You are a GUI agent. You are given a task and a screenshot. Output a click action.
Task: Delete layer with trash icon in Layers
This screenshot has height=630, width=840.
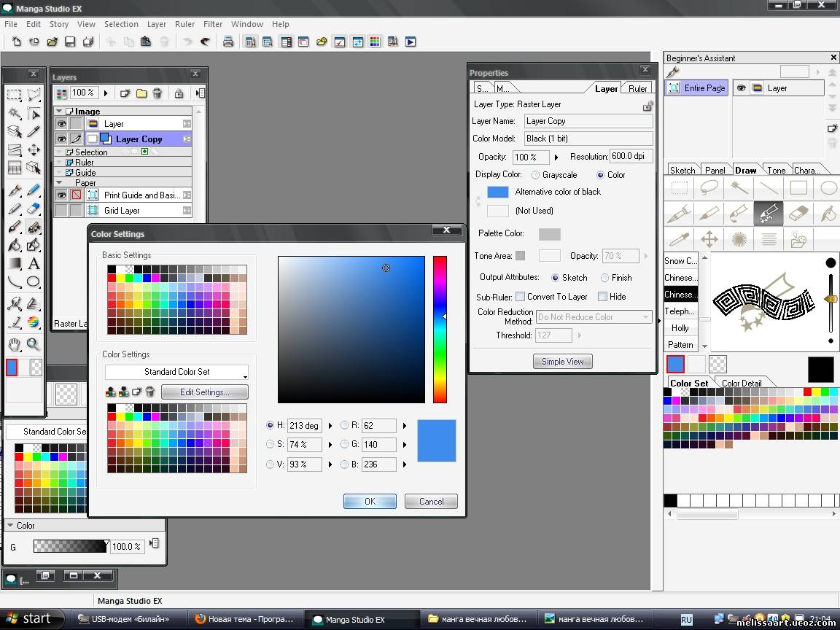coord(157,93)
